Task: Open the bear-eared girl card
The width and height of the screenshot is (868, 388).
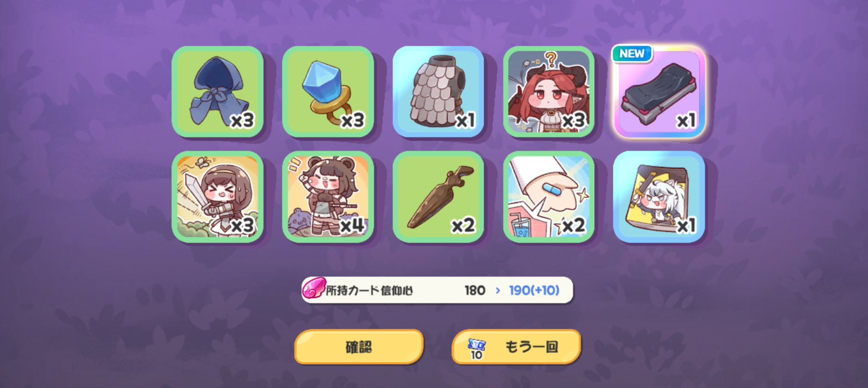Action: (x=328, y=197)
